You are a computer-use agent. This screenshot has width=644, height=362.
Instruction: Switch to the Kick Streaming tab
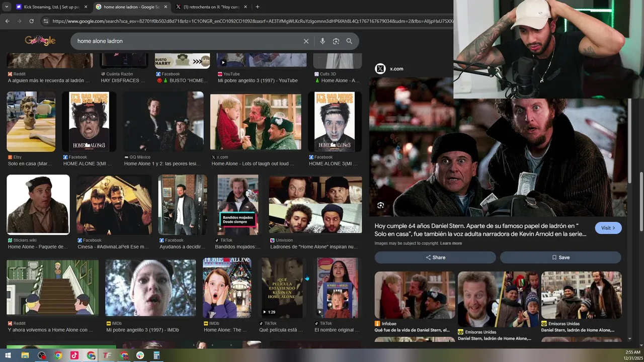pyautogui.click(x=51, y=7)
